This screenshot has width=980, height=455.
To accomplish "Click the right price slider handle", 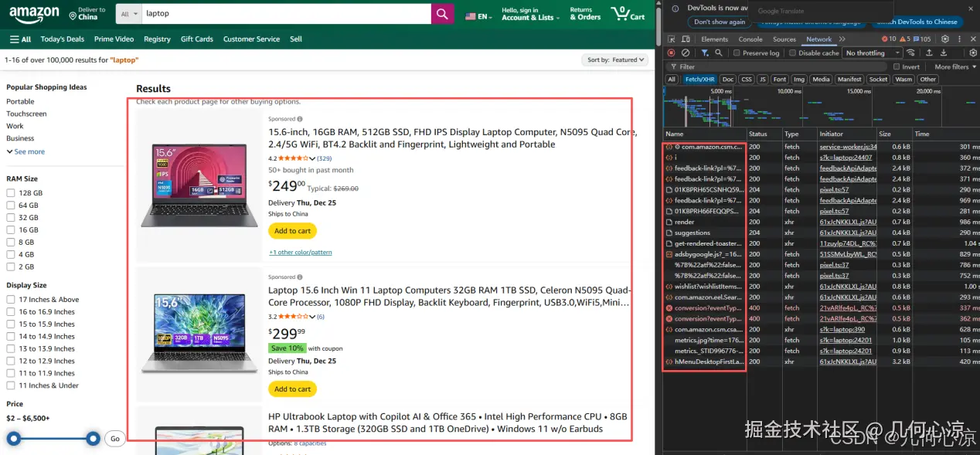I will [93, 439].
